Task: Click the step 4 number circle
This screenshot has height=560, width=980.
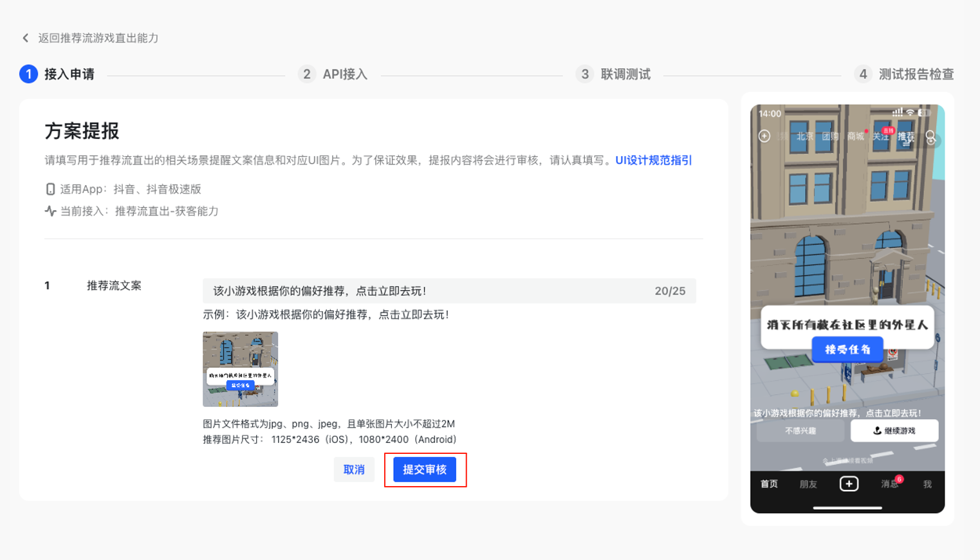Action: [863, 74]
